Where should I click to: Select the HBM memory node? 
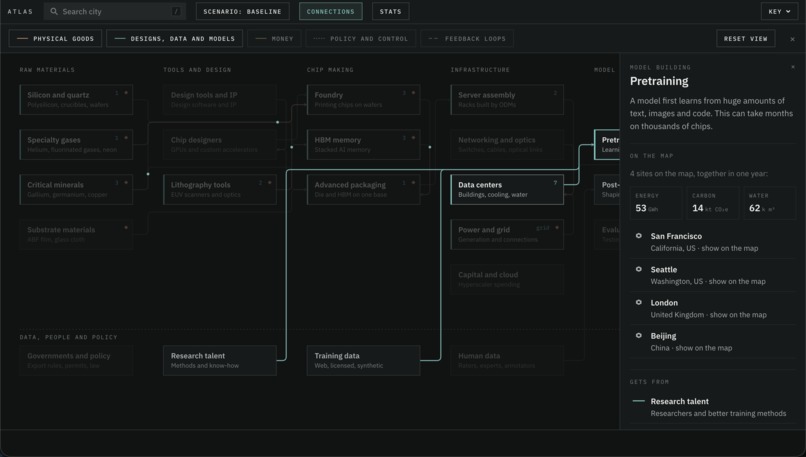363,144
